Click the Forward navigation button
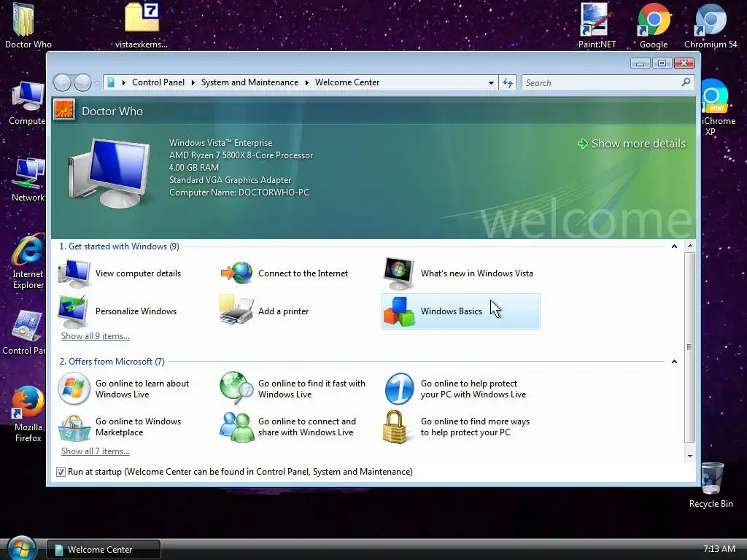This screenshot has height=560, width=747. point(82,83)
